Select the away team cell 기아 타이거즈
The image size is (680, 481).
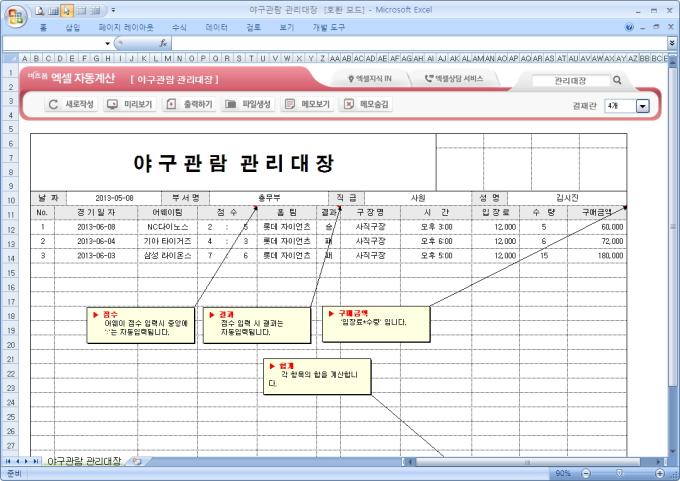click(167, 241)
